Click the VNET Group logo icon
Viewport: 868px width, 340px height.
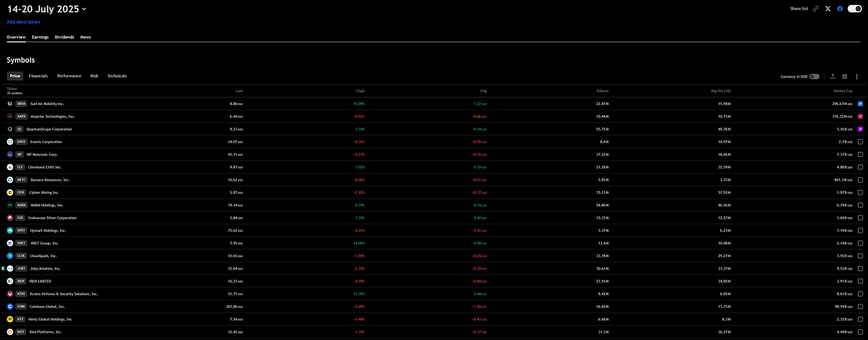click(x=10, y=243)
